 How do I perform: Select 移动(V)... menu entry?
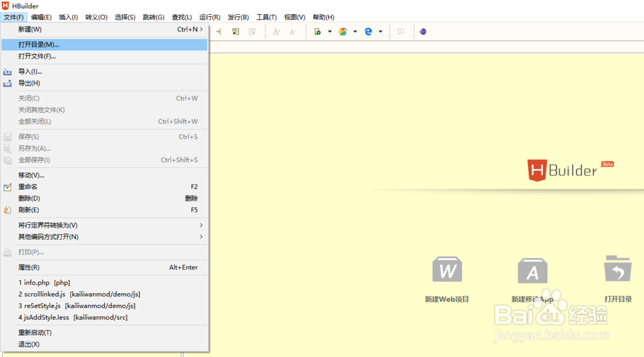[x=104, y=175]
